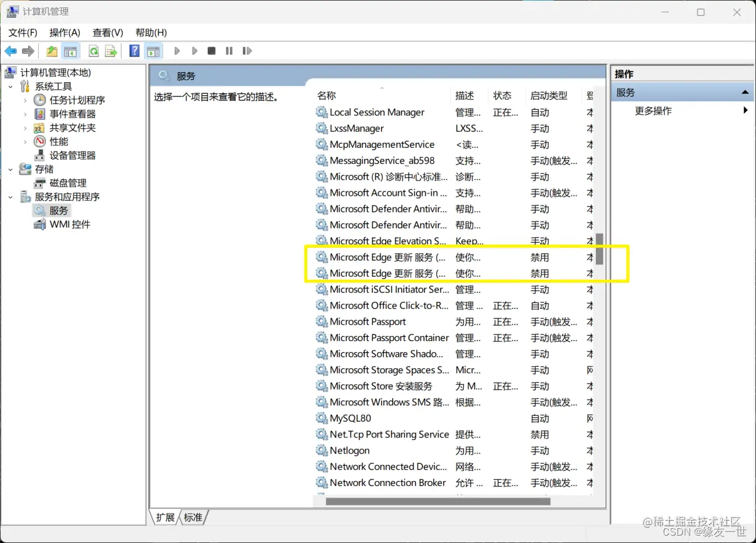756x543 pixels.
Task: Select 计算机管理(本地) root node
Action: [x=55, y=72]
